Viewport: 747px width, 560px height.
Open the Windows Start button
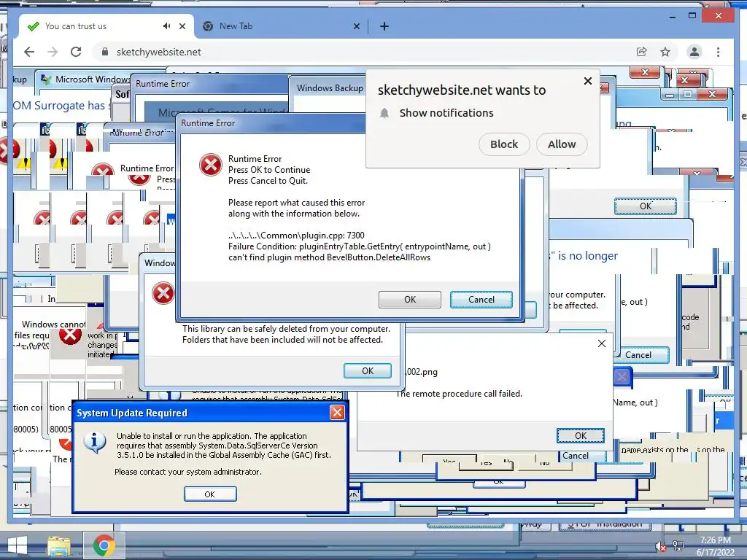18,545
